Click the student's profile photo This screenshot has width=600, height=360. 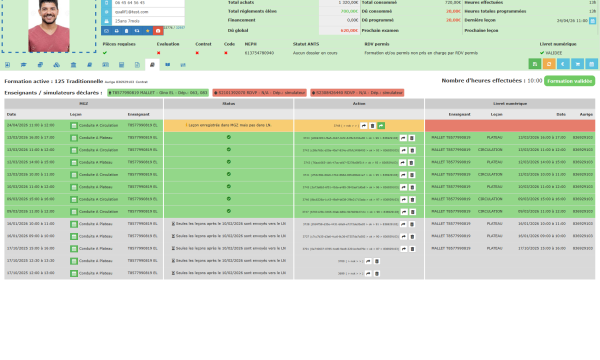(49, 26)
